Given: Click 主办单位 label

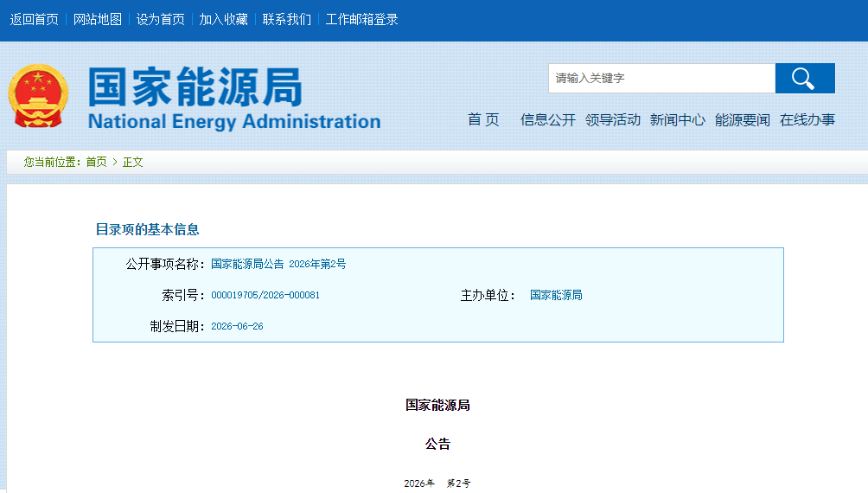Looking at the screenshot, I should (x=488, y=295).
